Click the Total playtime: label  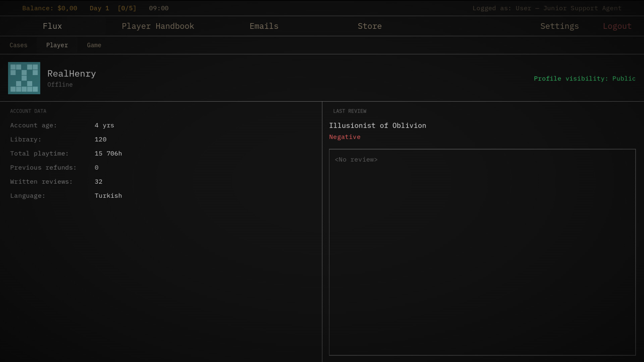coord(39,154)
